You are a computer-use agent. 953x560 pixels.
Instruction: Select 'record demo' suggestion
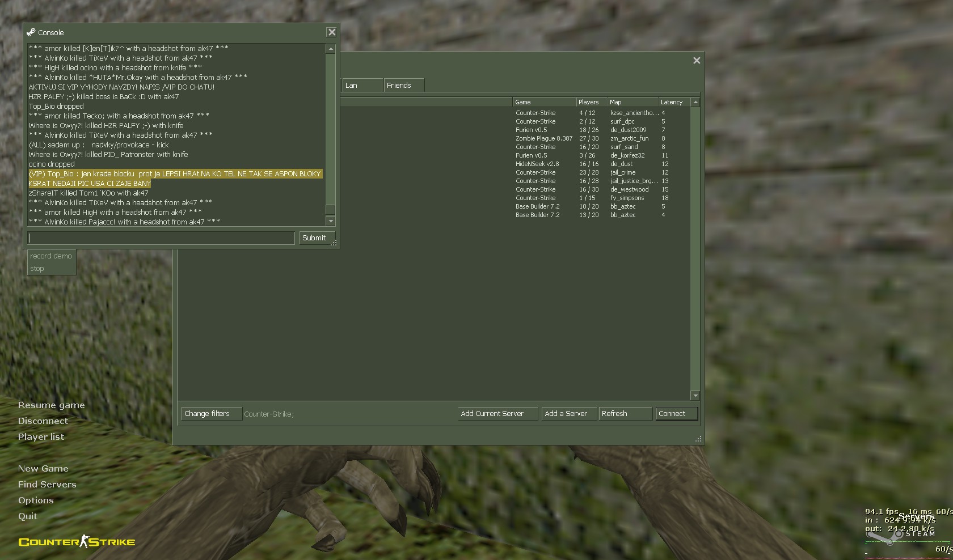[51, 256]
